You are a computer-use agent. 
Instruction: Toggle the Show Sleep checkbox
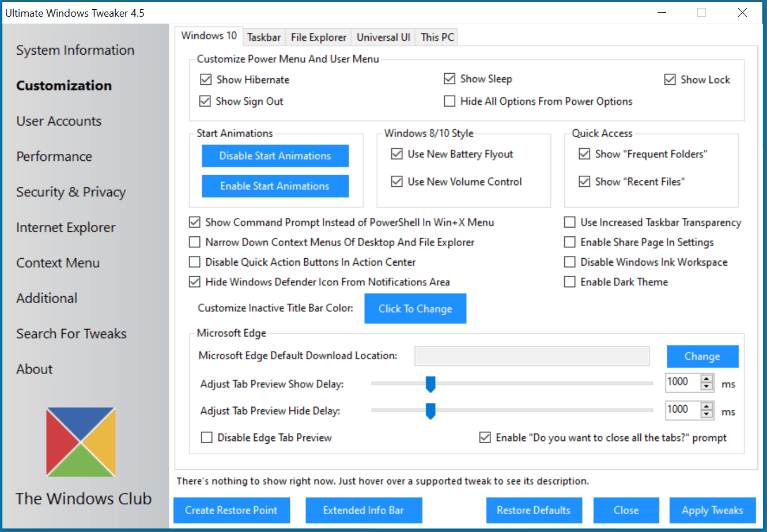click(x=449, y=79)
